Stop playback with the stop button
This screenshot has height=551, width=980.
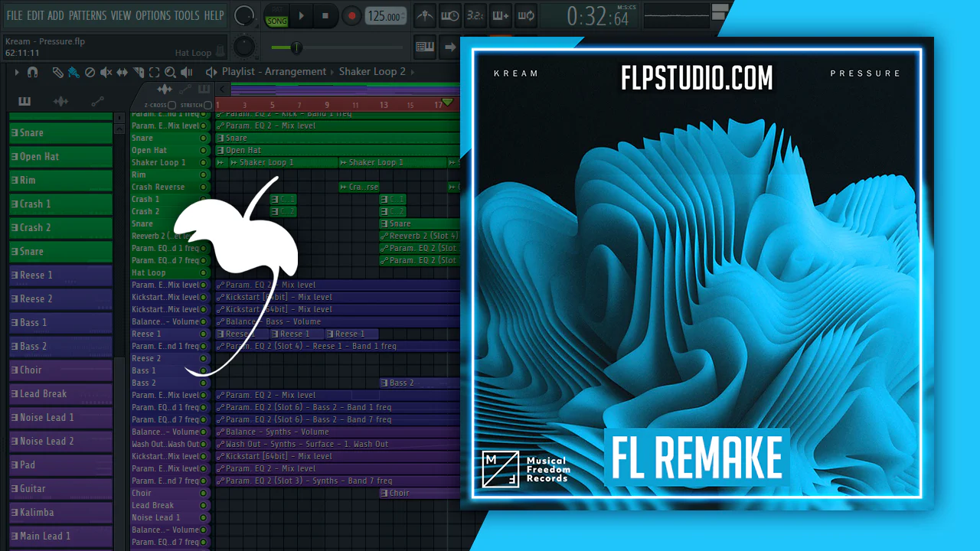(325, 15)
